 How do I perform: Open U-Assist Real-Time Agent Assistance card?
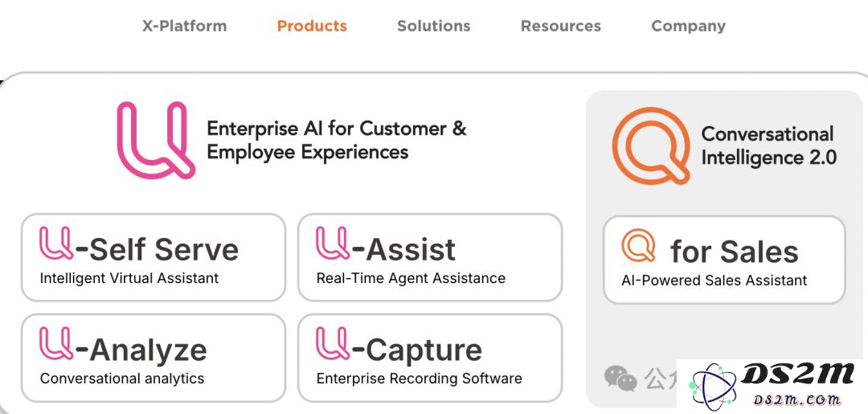point(430,257)
